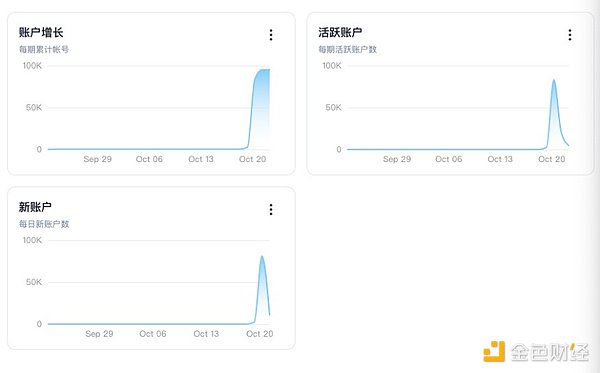Click the Oct 20 label in 活跃账户 chart
Image resolution: width=600 pixels, height=373 pixels.
click(551, 159)
